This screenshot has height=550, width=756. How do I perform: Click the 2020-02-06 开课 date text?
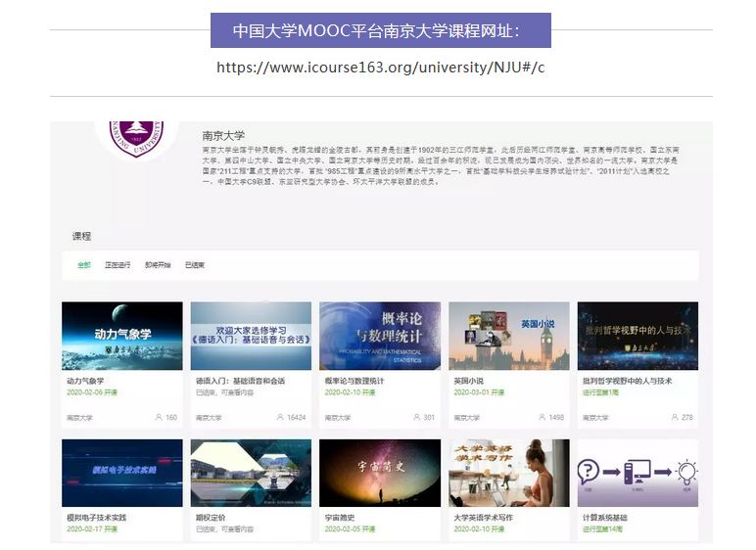point(92,392)
